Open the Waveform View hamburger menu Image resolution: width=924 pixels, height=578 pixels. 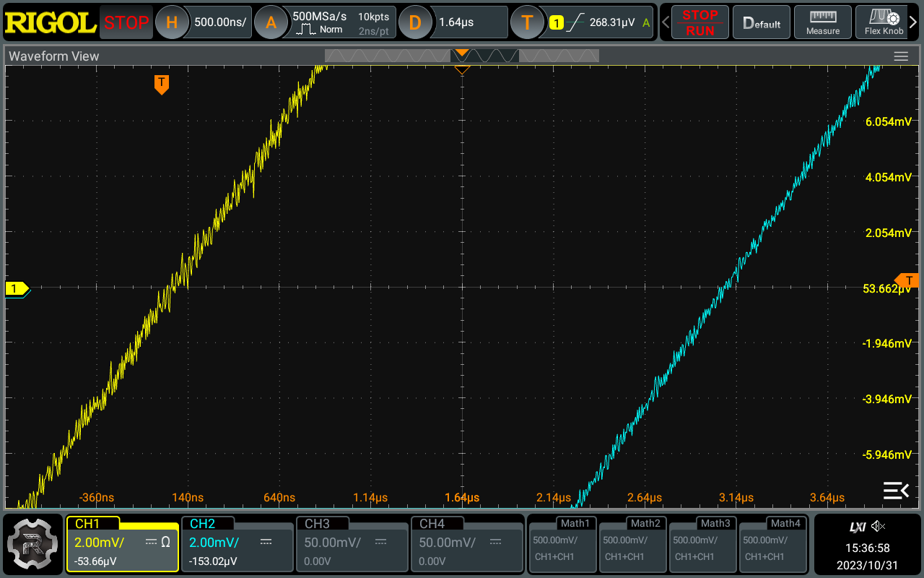click(901, 56)
